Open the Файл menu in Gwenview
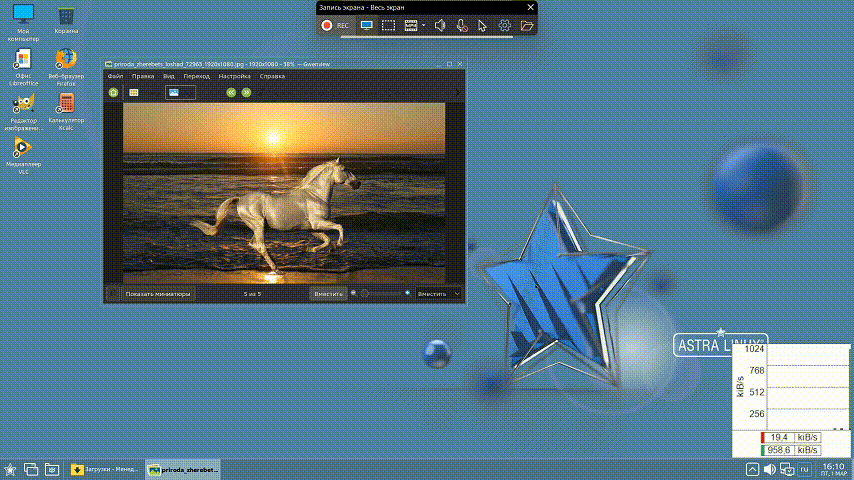This screenshot has height=480, width=854. pyautogui.click(x=116, y=76)
